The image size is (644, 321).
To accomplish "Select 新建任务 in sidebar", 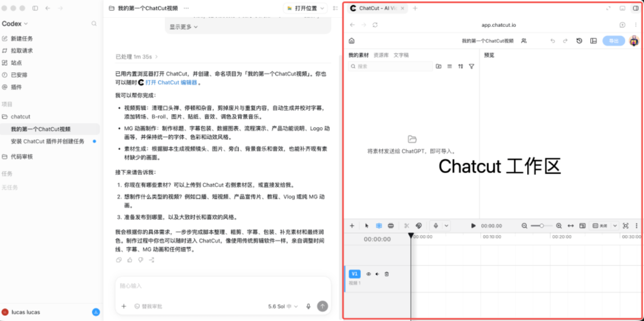I will [23, 38].
